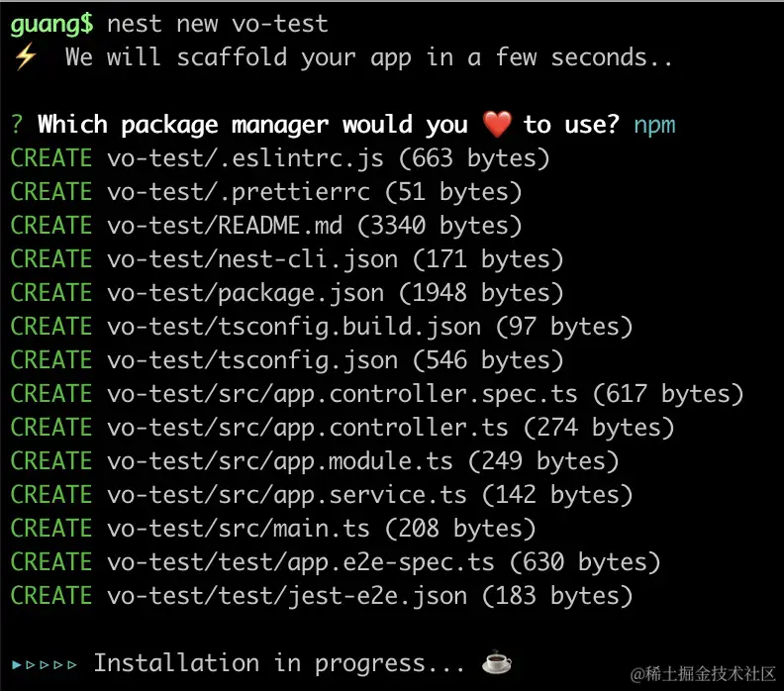Click the installation progress arrows indicator

coord(45,663)
